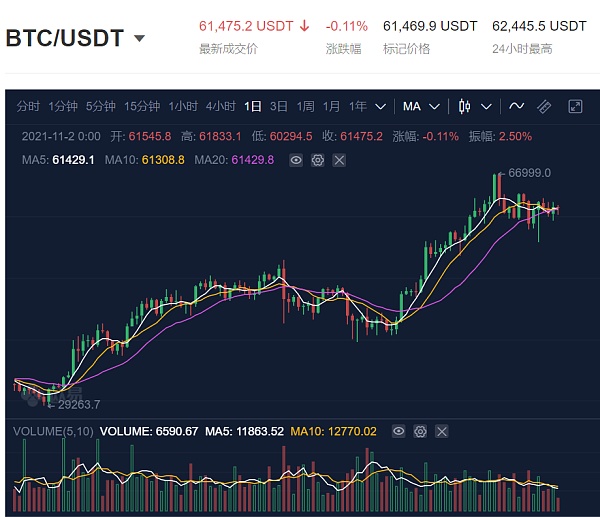Select the 15分钟 interval
The height and width of the screenshot is (517, 600).
(142, 106)
